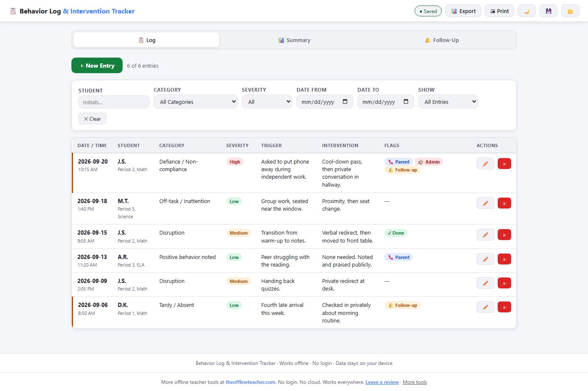The image size is (588, 391).
Task: Edit the M.T. Off-task entry
Action: (486, 203)
